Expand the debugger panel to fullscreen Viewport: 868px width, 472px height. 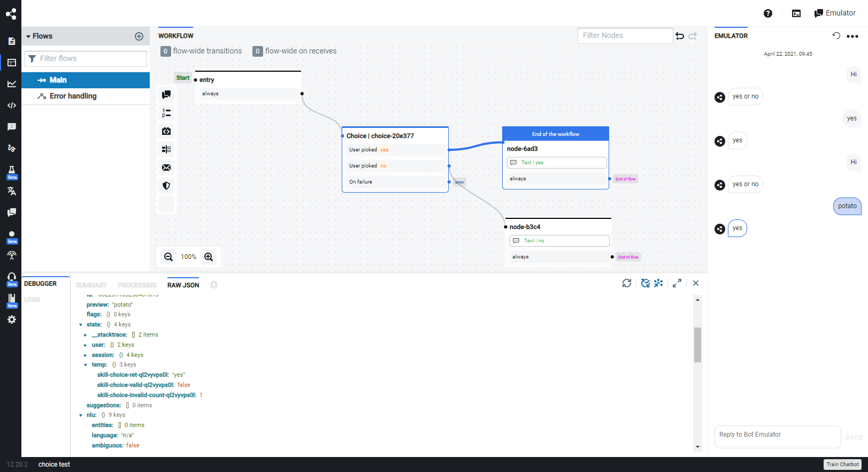(x=677, y=283)
